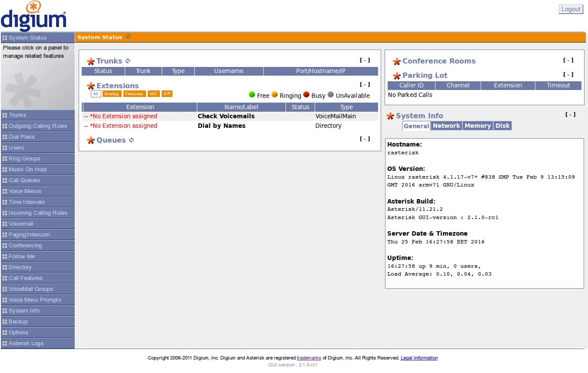
Task: Open Asterisk Logs from sidebar
Action: tap(37, 343)
